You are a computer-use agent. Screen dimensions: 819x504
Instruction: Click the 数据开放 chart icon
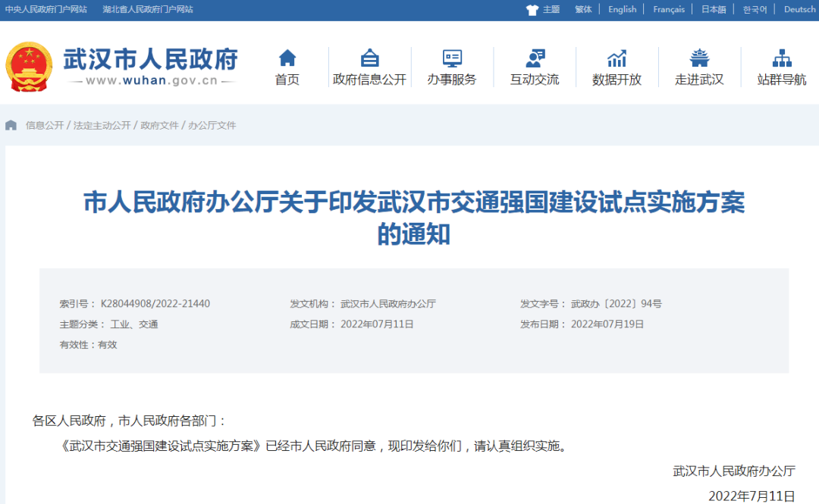[617, 58]
